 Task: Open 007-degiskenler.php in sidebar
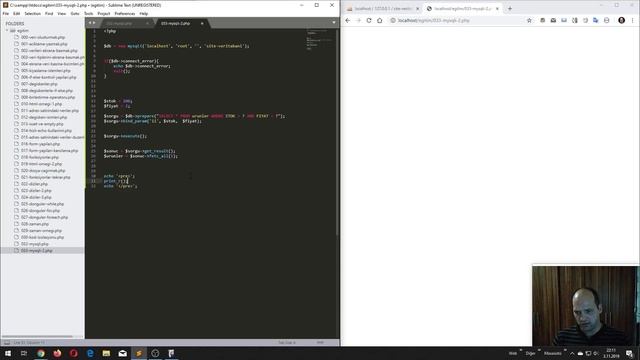coord(39,84)
